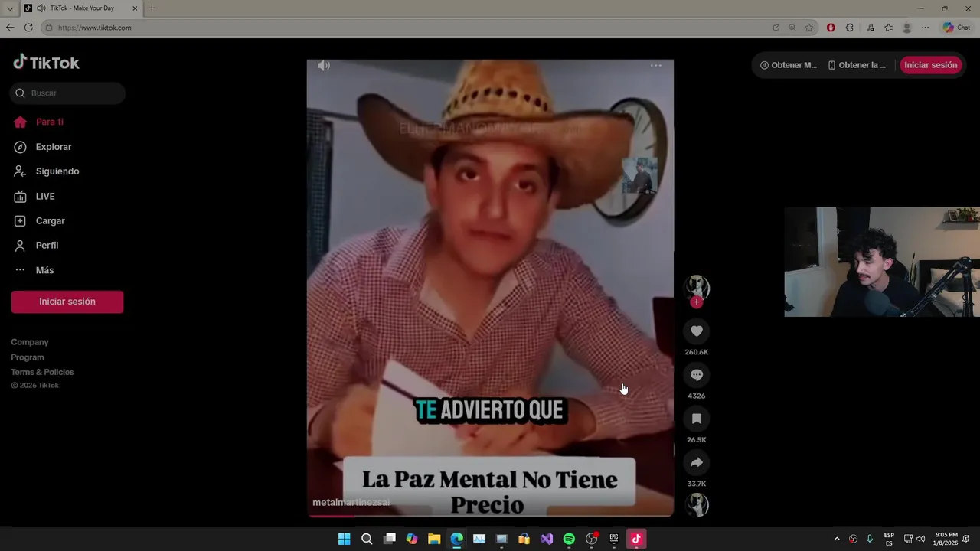Open the clock showing 9:05 PM
Image resolution: width=980 pixels, height=551 pixels.
tap(946, 539)
